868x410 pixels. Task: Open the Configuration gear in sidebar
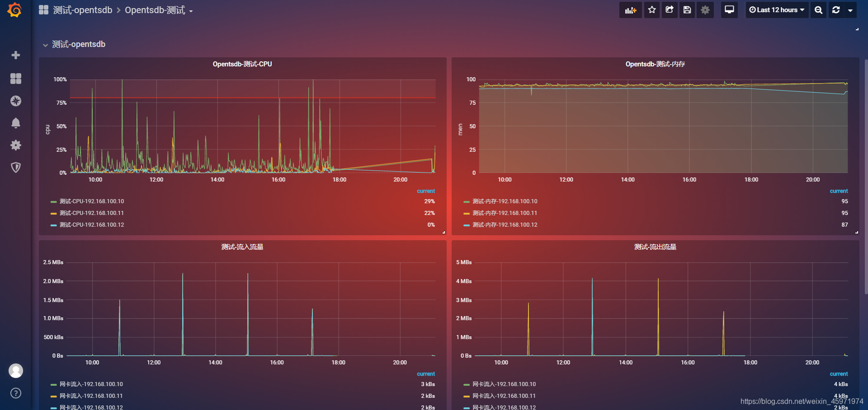point(16,145)
